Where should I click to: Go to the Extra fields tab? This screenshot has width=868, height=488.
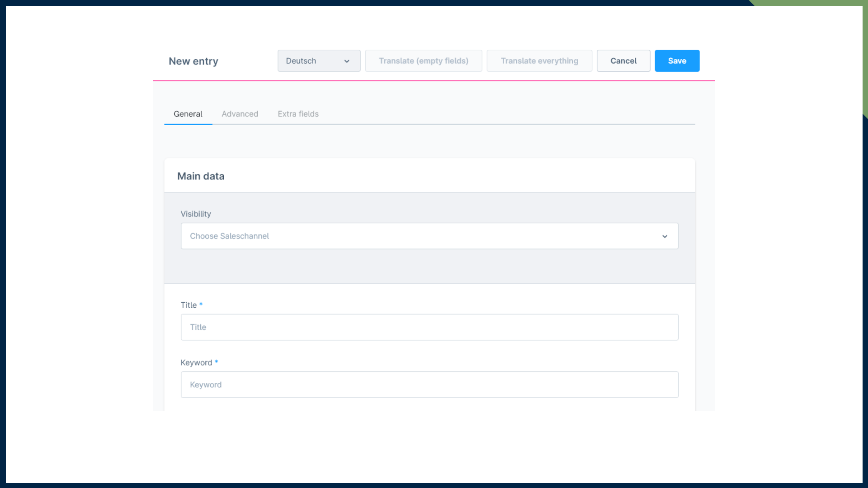298,114
